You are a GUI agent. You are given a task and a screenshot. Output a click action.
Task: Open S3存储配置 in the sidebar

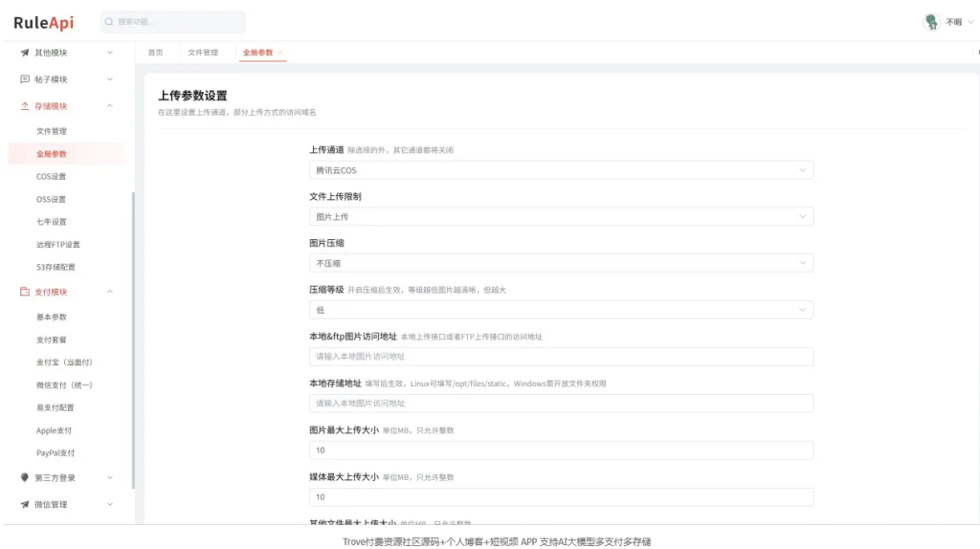(x=56, y=267)
